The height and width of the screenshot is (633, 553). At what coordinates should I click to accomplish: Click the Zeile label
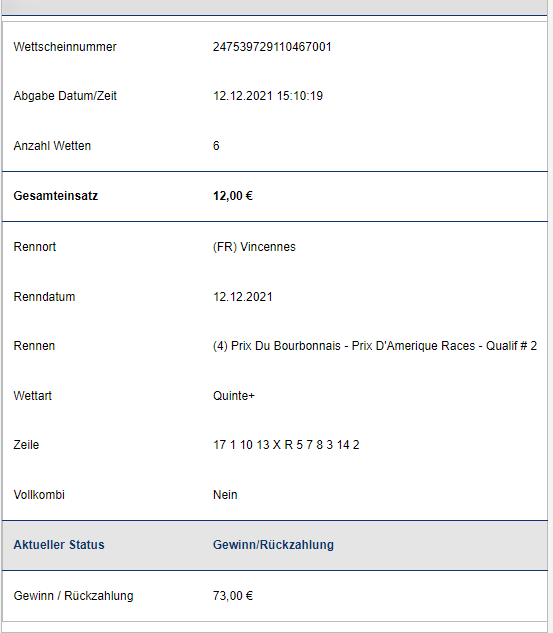pos(26,445)
